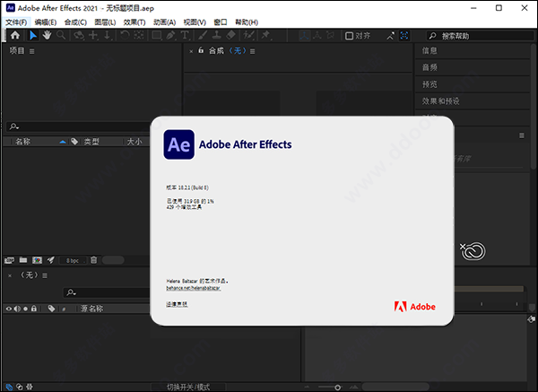Screen dimensions: 538x392
Task: Choose the Selection arrow tool
Action: tap(33, 35)
